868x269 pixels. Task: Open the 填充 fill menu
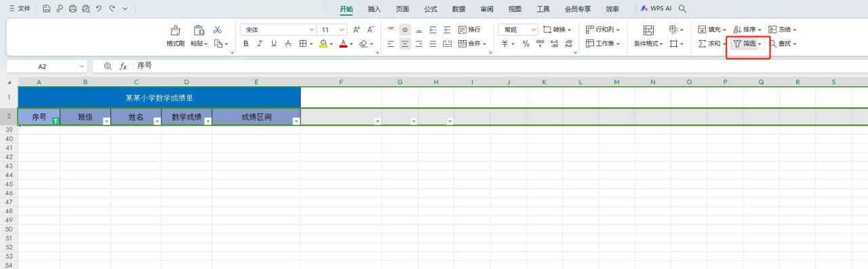click(x=712, y=30)
